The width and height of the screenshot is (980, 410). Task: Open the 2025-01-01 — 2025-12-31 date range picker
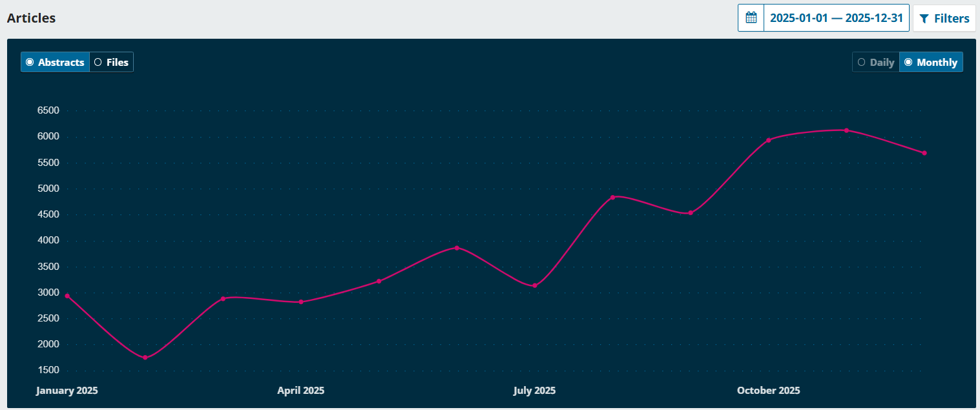(x=836, y=18)
